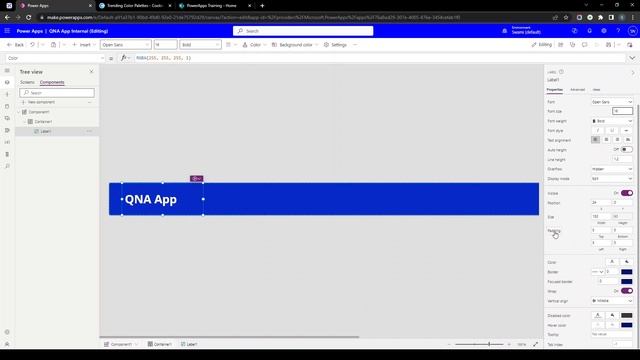Screen dimensions: 640x360
Task: Click the font size field in the toolbar
Action: coord(165,45)
